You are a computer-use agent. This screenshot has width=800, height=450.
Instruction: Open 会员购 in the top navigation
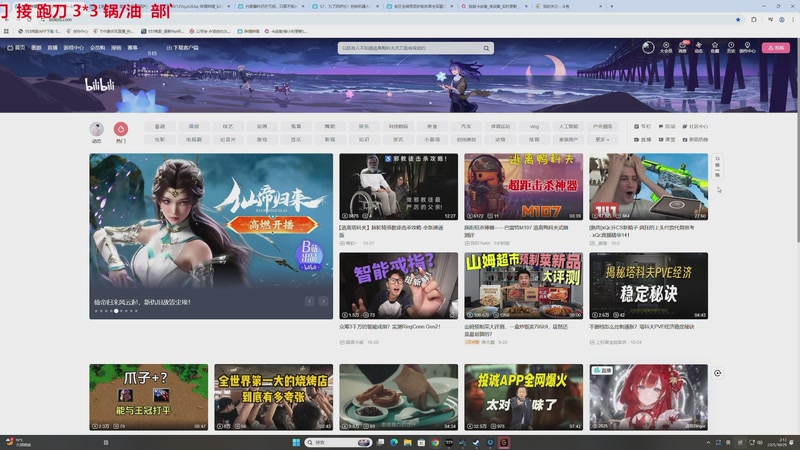click(x=97, y=47)
